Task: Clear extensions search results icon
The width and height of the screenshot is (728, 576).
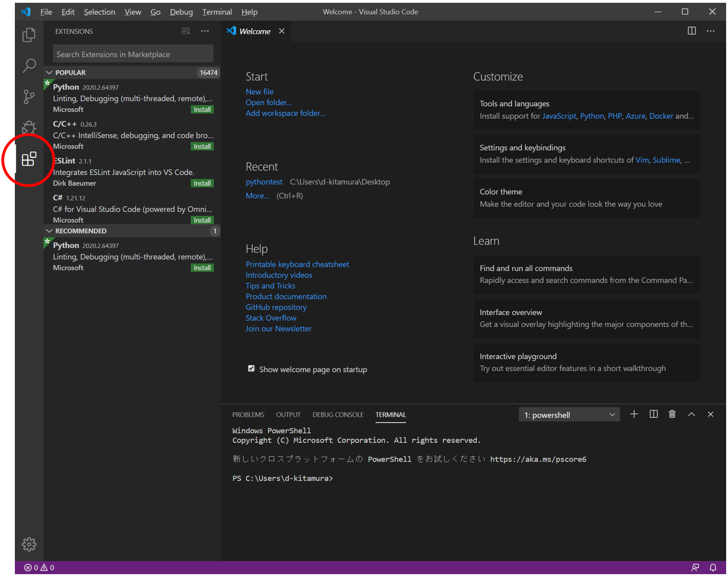Action: coord(186,31)
